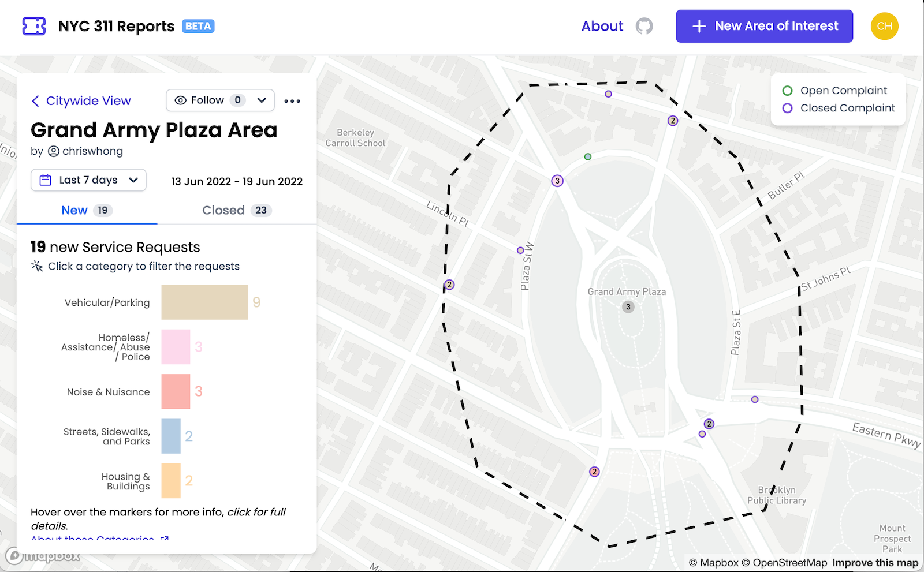
Task: Click the Closed Complaint legend entry
Action: [x=839, y=108]
